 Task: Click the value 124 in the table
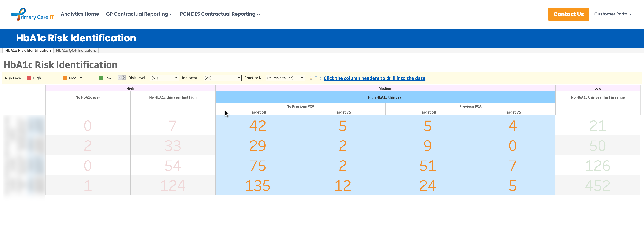tap(173, 186)
